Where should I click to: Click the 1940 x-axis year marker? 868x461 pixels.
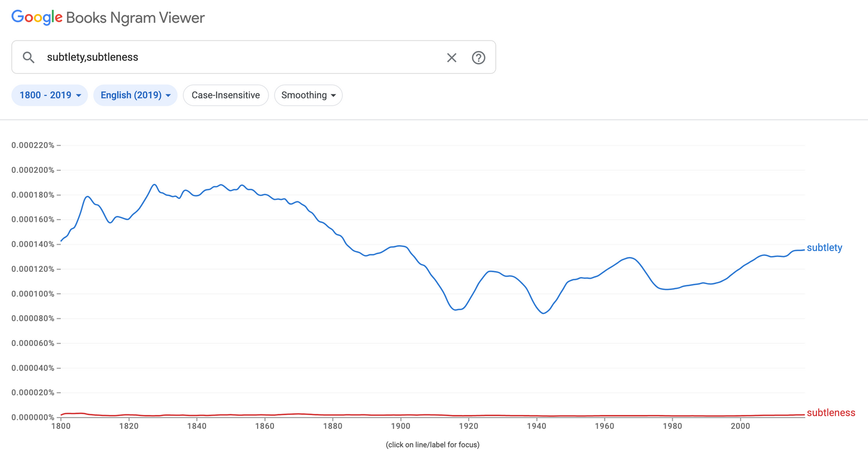tap(537, 426)
